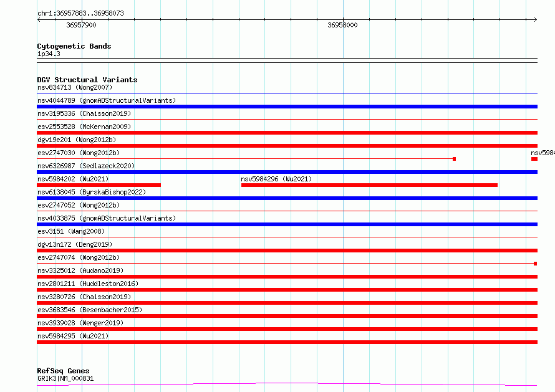Select the nsv6138045 (ByrskaBishop2022) label
555x392 pixels.
coord(92,192)
